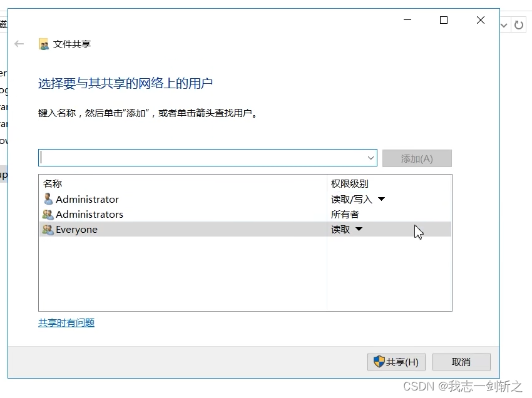Click the Administrator user icon
Screen dimensions: 532x398
click(48, 199)
